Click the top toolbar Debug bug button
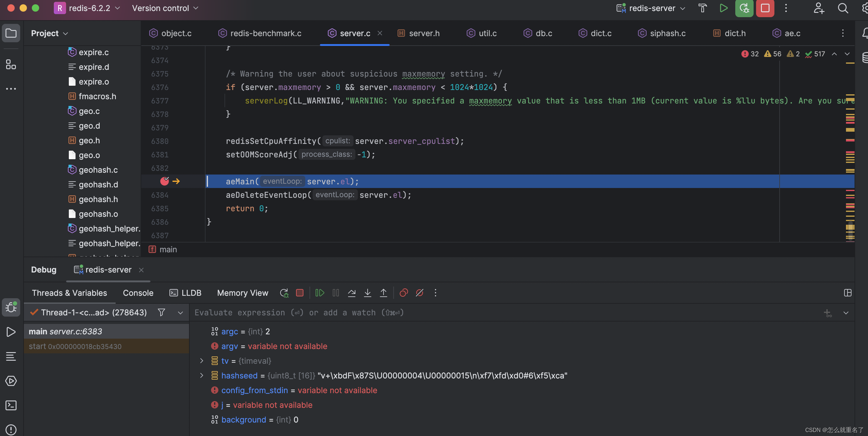Viewport: 868px width, 436px height. [x=744, y=8]
